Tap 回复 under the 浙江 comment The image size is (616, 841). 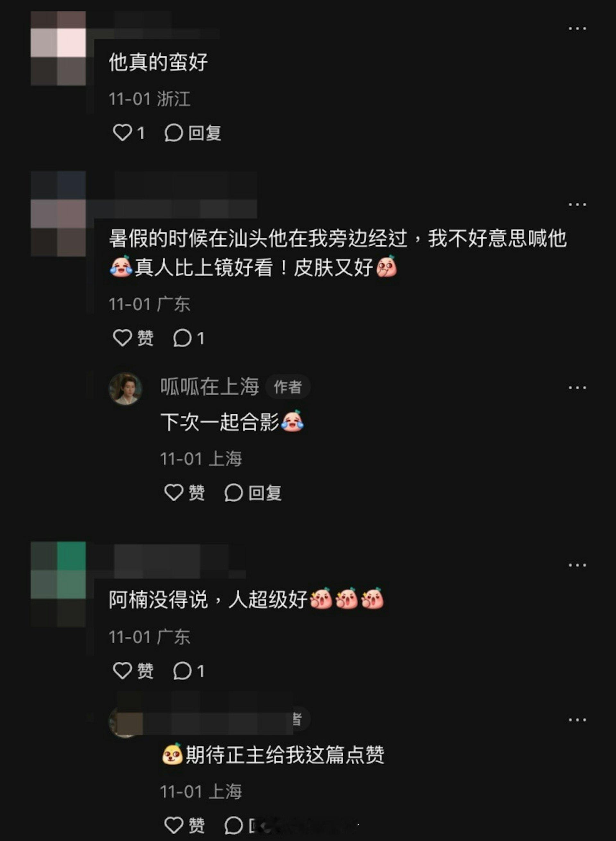pos(193,133)
